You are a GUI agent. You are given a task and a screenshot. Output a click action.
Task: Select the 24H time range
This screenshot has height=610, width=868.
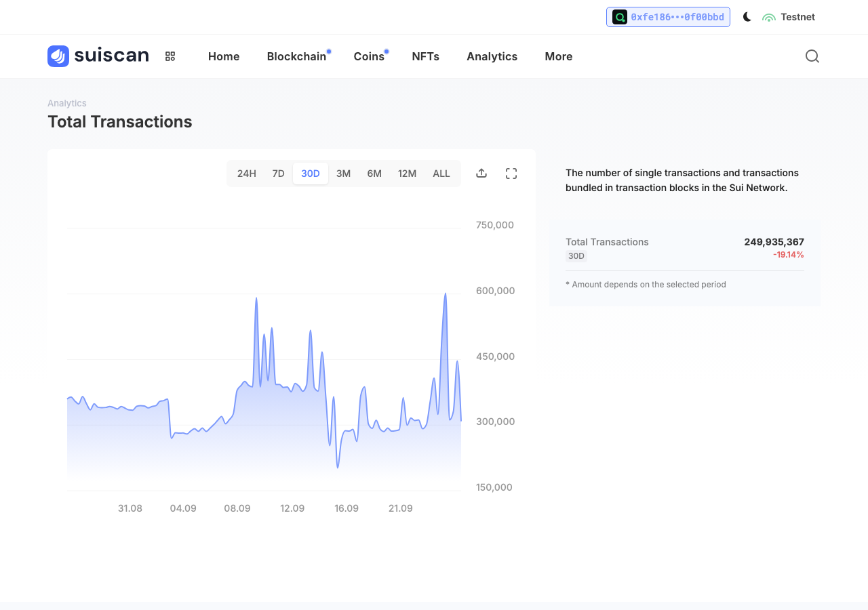pos(247,174)
